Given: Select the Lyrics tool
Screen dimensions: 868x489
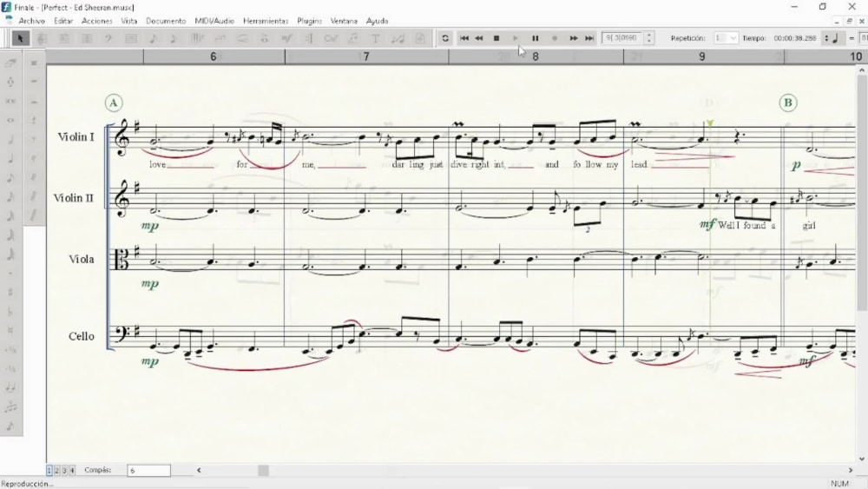Looking at the screenshot, I should coord(353,38).
